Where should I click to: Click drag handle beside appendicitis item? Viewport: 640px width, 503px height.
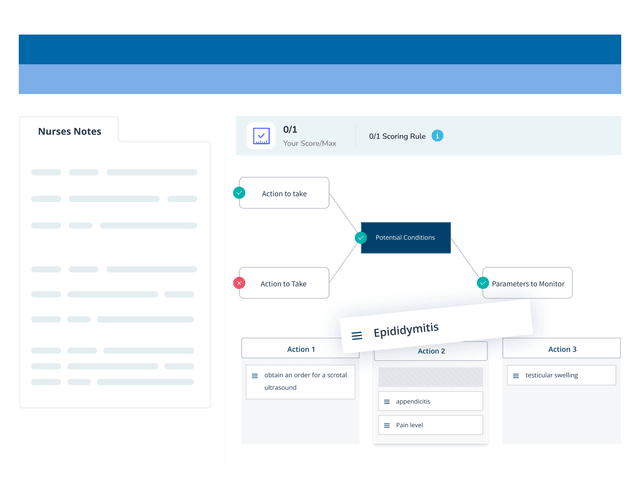(386, 401)
